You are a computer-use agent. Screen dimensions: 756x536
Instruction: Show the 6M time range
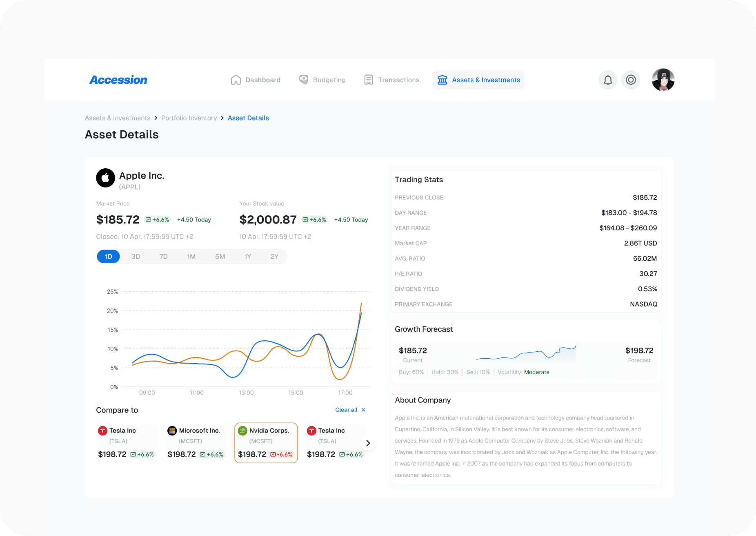click(220, 257)
